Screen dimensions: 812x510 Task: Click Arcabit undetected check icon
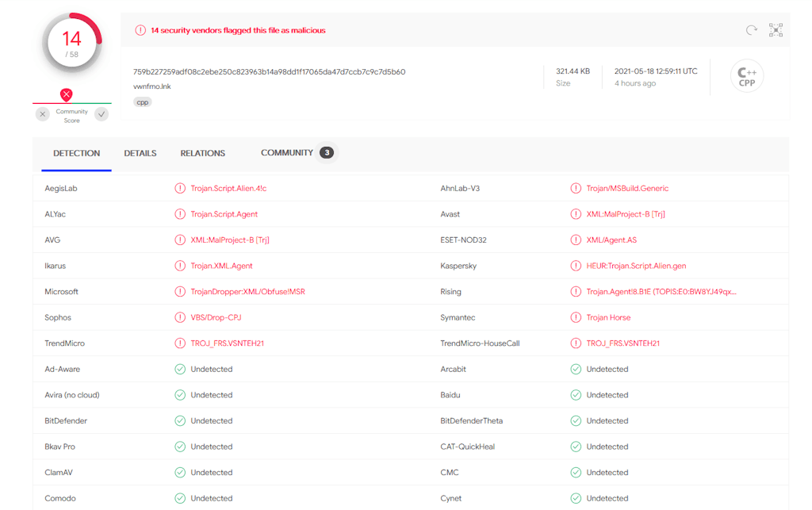tap(576, 369)
